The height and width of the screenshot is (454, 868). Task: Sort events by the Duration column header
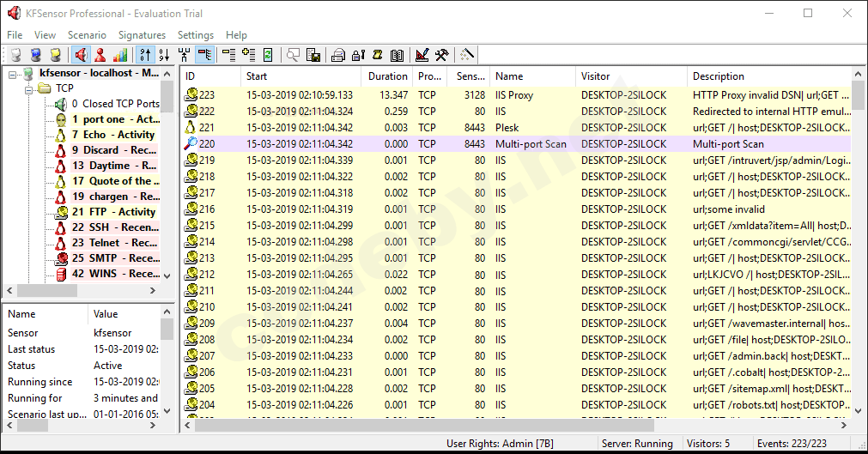tap(387, 76)
